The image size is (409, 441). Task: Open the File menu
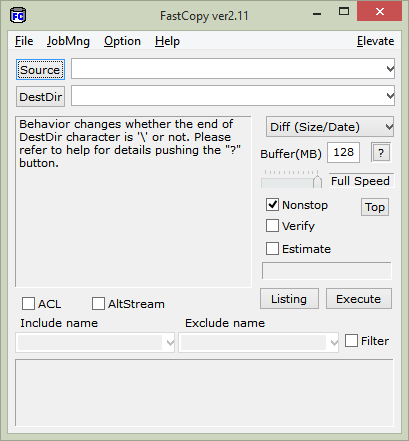tap(24, 41)
